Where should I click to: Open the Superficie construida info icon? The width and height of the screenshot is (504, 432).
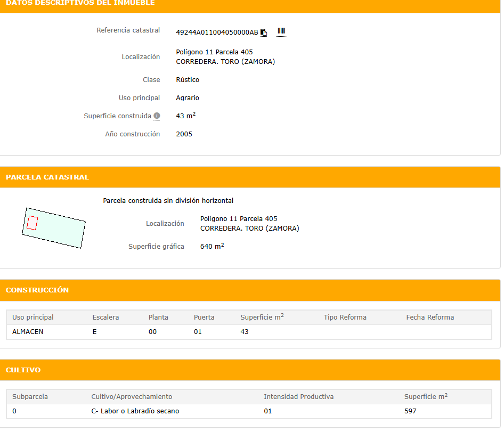coord(157,116)
